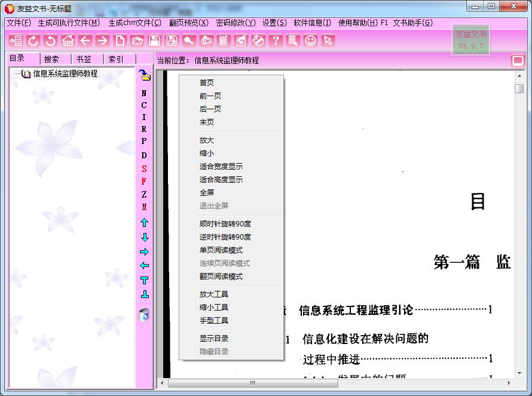Click the red letter S in sidebar strip

pyautogui.click(x=144, y=168)
